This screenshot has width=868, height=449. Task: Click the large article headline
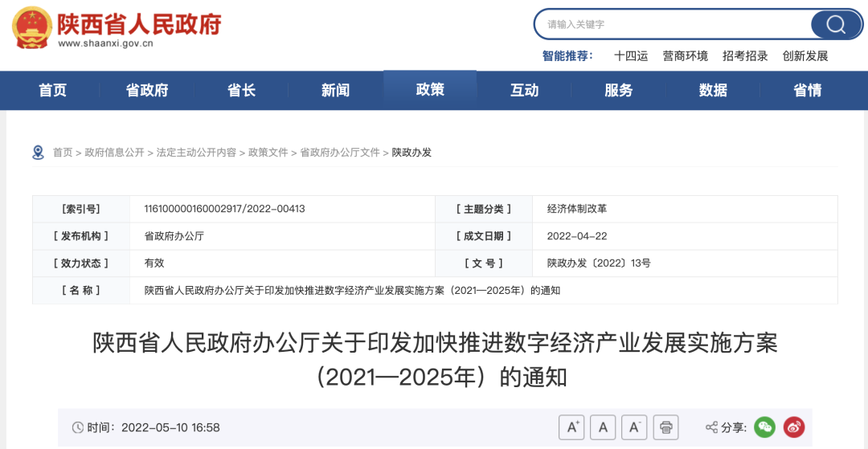[x=435, y=361]
